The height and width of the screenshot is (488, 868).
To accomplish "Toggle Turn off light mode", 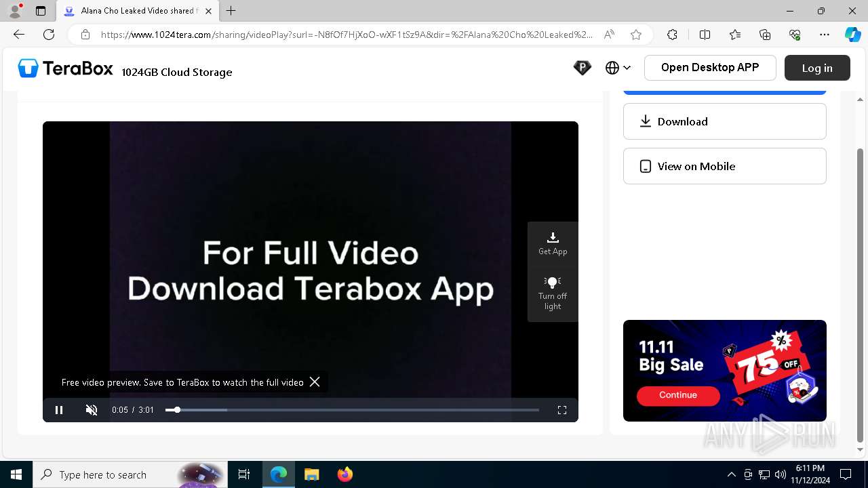I will (553, 293).
